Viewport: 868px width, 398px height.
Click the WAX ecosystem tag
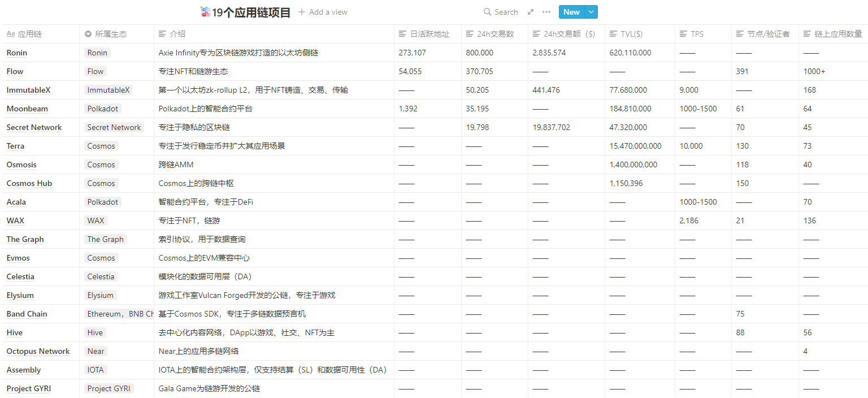click(x=96, y=220)
